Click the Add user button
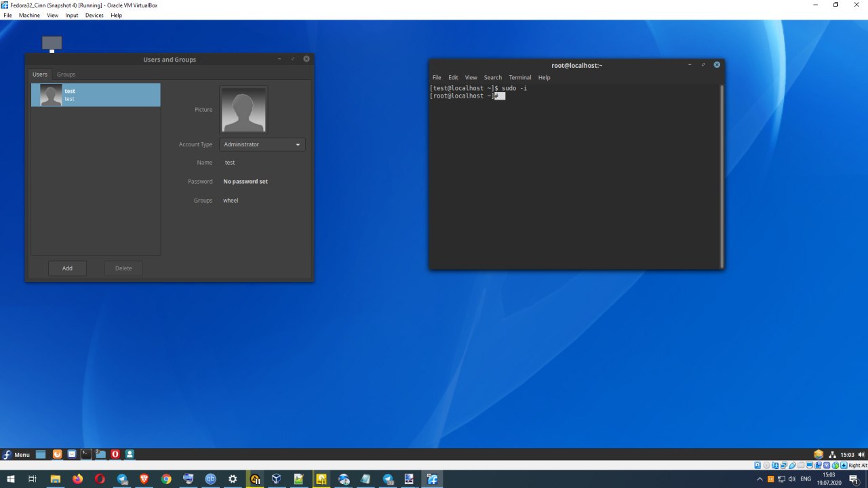 (x=67, y=268)
